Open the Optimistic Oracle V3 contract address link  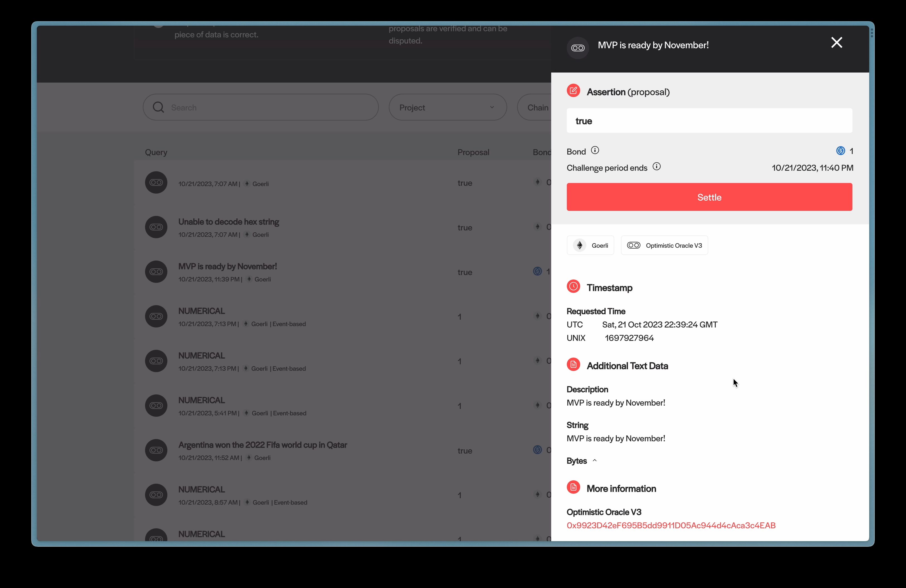[x=671, y=525]
